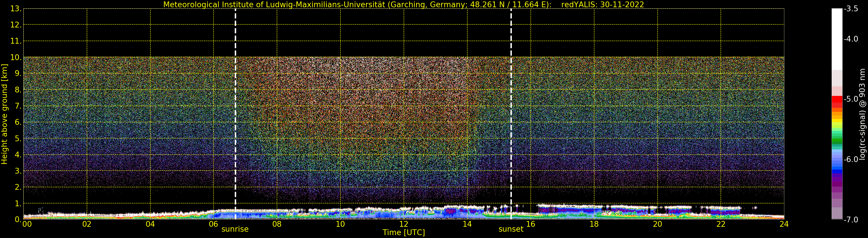Click the height axis tick '13.'
The width and height of the screenshot is (868, 238).
[16, 9]
